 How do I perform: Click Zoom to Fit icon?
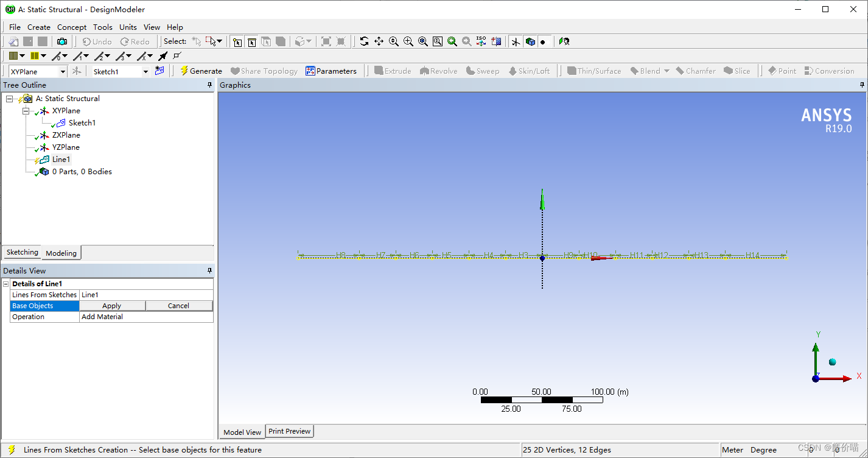click(x=422, y=41)
